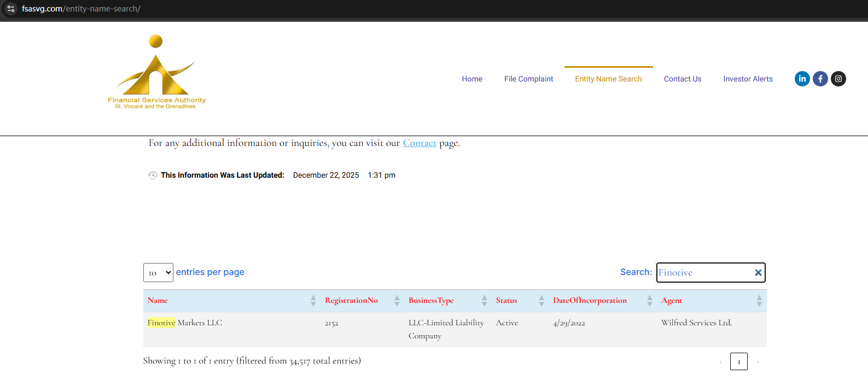The image size is (868, 380).
Task: Sort by Status column header
Action: coord(506,301)
